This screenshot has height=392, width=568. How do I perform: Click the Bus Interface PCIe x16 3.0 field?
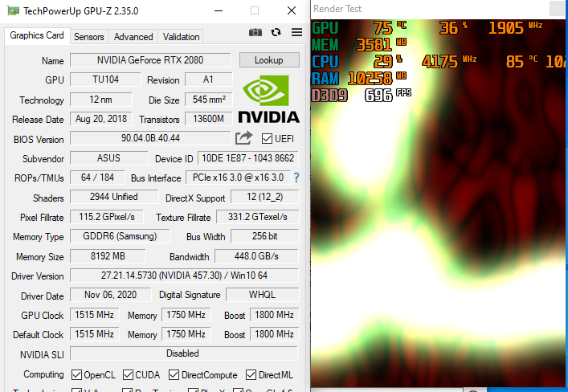[x=238, y=178]
